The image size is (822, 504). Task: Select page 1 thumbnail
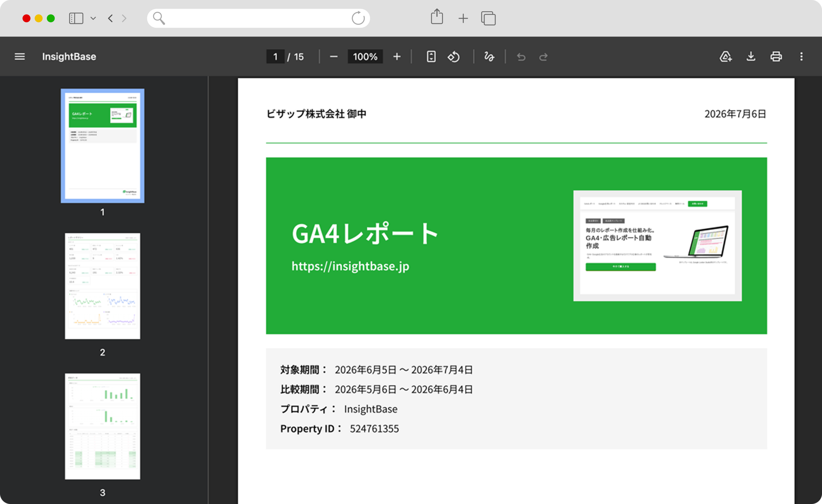(102, 146)
